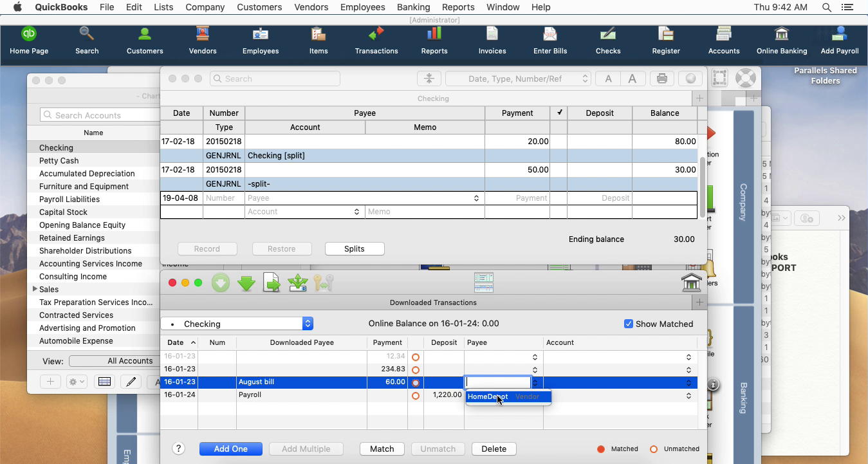This screenshot has height=464, width=868.
Task: Open the Items list icon
Action: pos(319,41)
